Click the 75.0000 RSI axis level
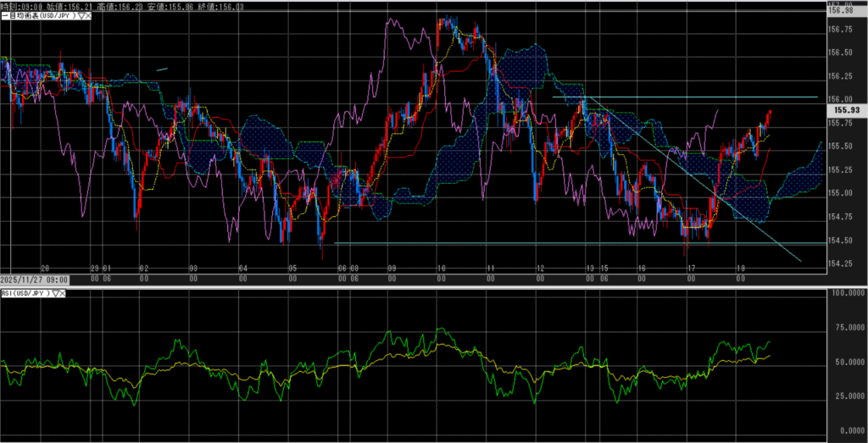This screenshot has width=868, height=443. pyautogui.click(x=848, y=327)
